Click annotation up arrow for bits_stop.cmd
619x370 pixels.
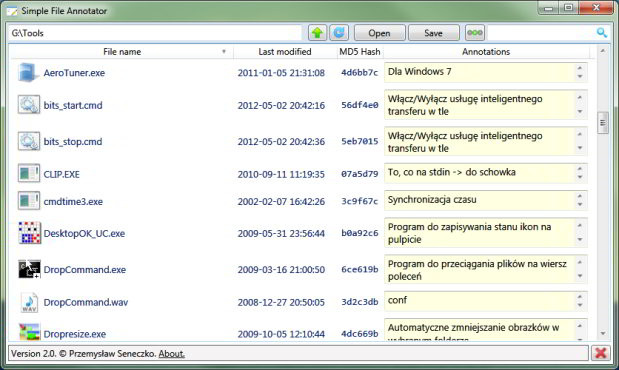tap(580, 134)
